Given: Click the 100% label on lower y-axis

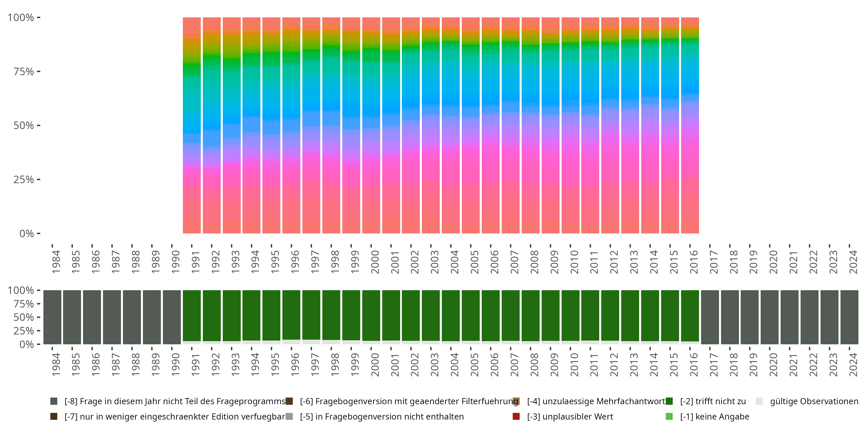Looking at the screenshot, I should click(x=21, y=290).
